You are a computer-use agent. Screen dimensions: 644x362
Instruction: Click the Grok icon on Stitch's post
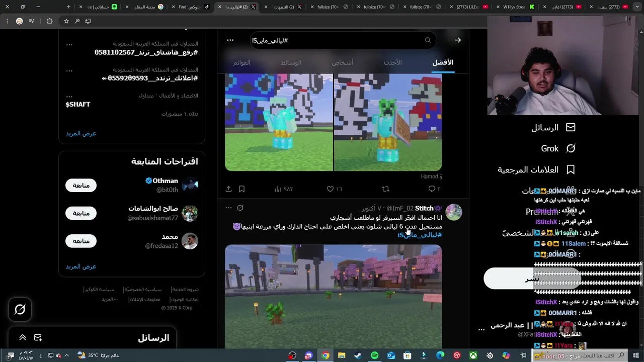point(240,208)
